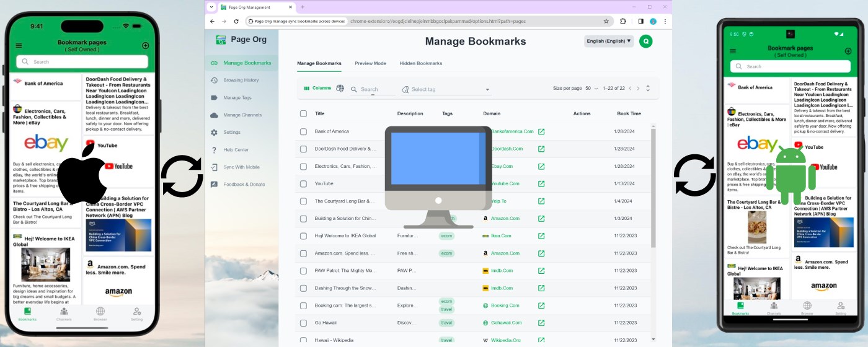Check the Bank of America row checkbox

[303, 131]
